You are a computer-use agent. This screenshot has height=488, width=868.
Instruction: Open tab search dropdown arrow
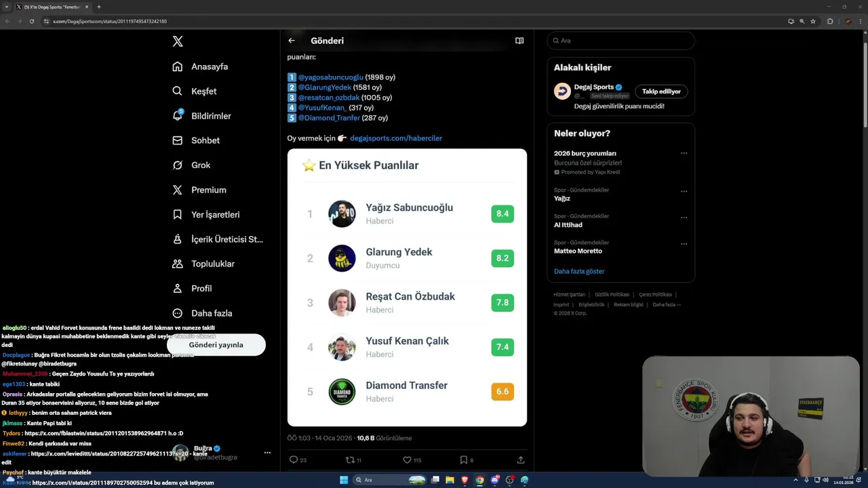coord(7,7)
